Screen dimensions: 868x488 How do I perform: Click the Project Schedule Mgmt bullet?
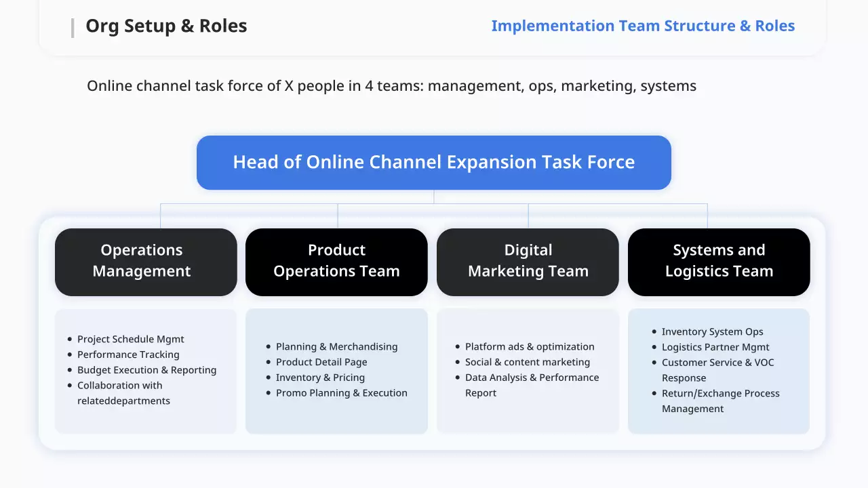[x=131, y=340]
